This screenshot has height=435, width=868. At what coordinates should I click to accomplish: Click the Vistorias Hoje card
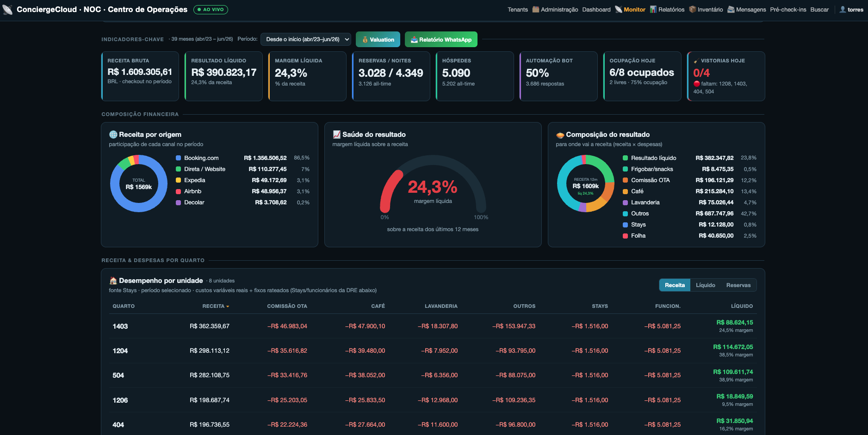726,76
